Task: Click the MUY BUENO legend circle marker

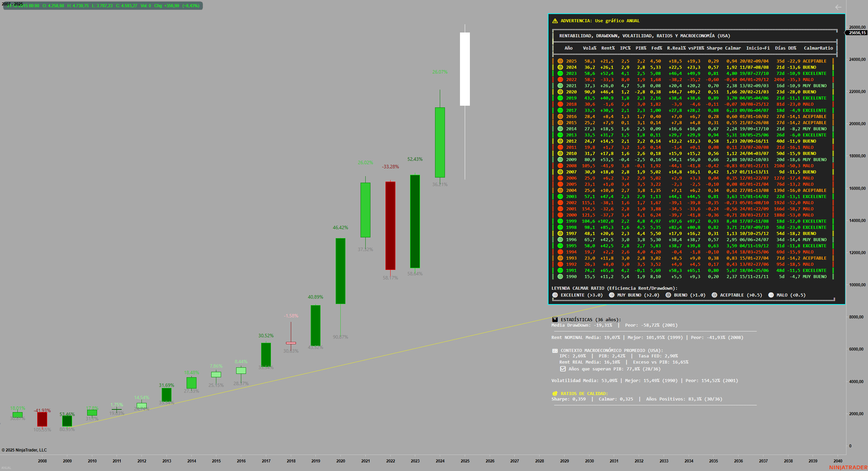Action: click(x=612, y=295)
